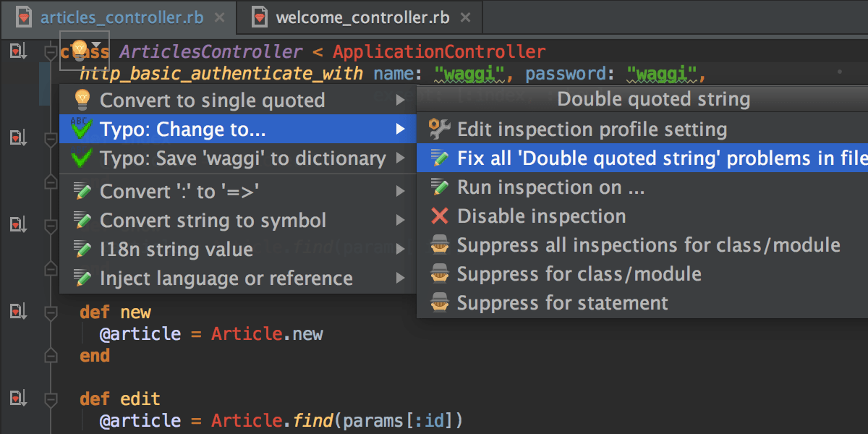Choose Typo: Save 'waggi' to dictionary

tap(242, 158)
